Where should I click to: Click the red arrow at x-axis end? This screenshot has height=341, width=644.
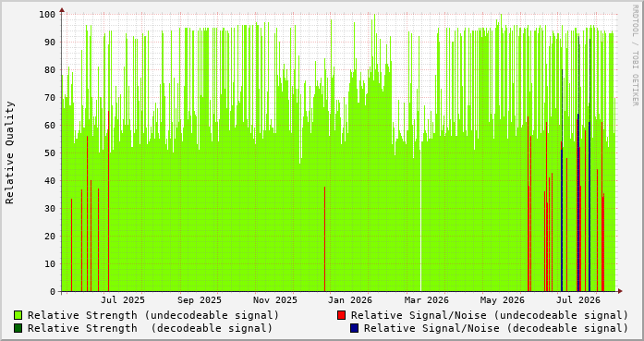tap(620, 291)
